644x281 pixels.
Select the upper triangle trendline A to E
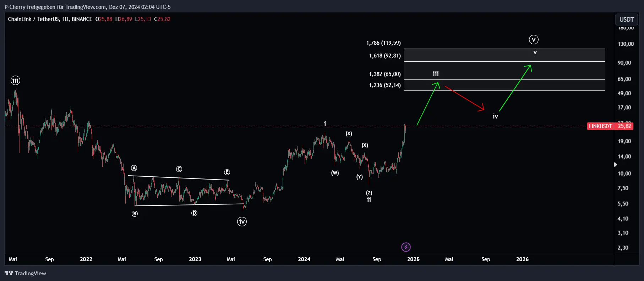pos(179,178)
